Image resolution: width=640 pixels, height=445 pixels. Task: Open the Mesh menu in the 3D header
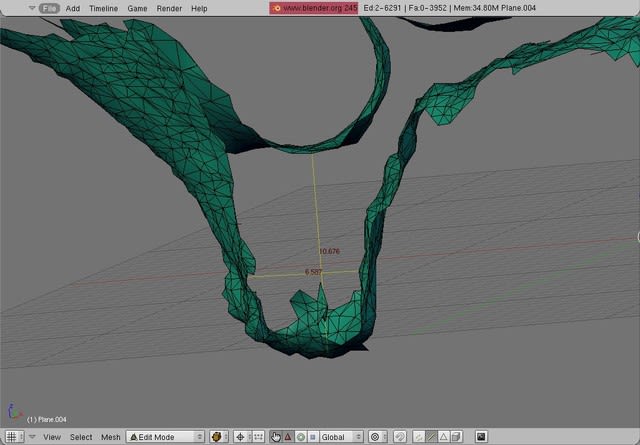(x=110, y=437)
